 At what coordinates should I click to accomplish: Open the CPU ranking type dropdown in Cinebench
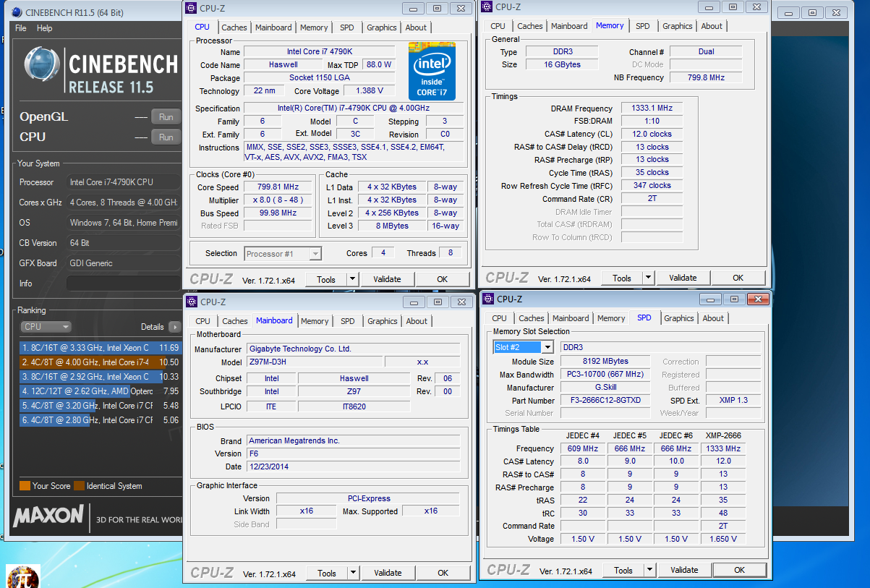(46, 327)
